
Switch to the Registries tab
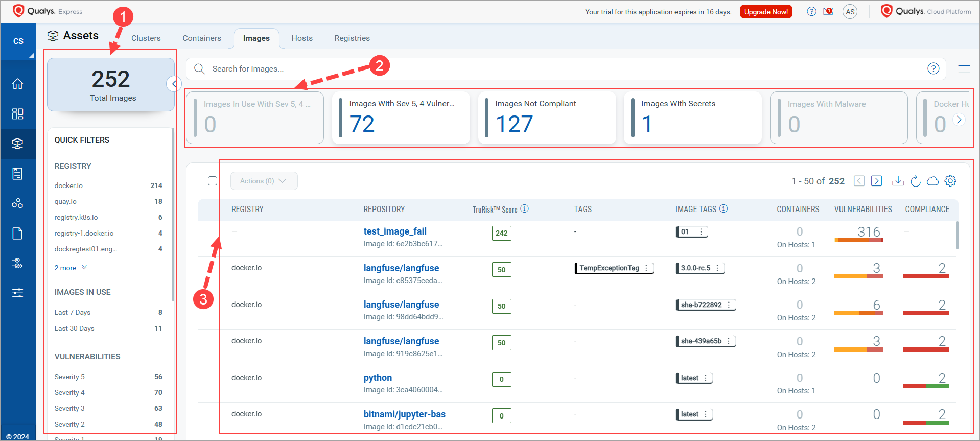coord(352,38)
